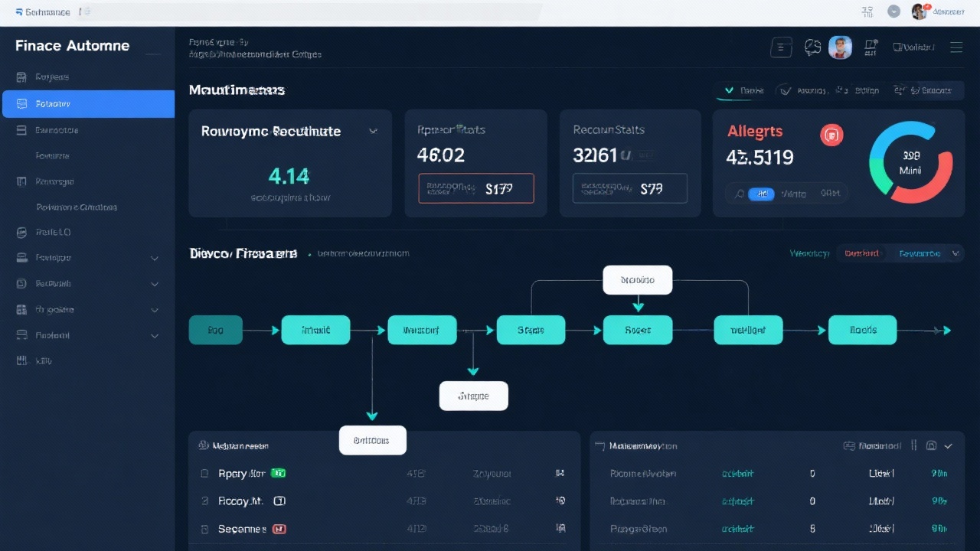Open the grid view icon in the header

[x=781, y=47]
